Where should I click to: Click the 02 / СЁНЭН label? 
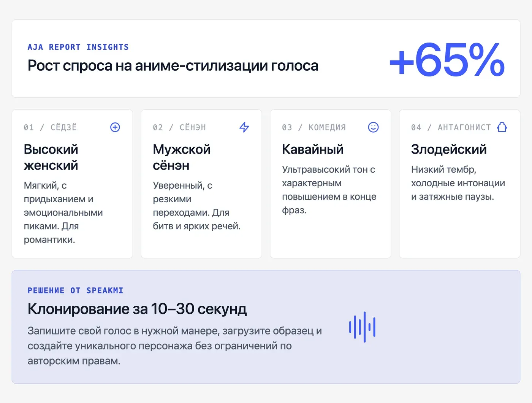pyautogui.click(x=179, y=127)
